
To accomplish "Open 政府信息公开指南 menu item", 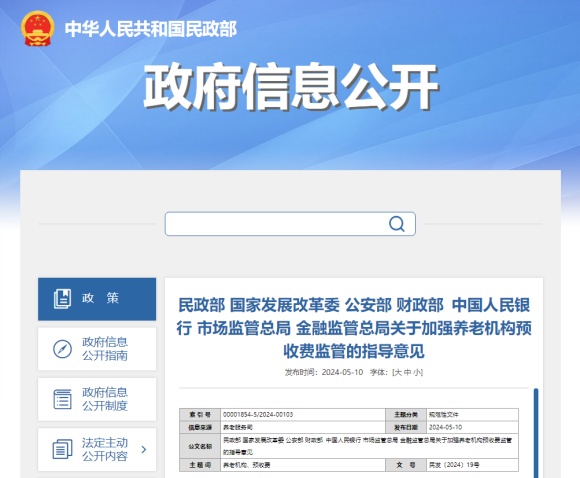I will click(x=97, y=349).
